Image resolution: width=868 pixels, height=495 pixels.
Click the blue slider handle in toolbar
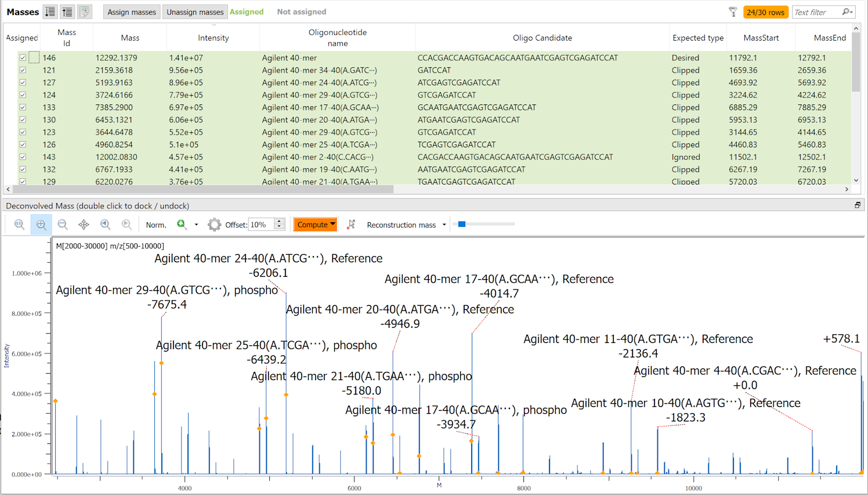(x=462, y=224)
